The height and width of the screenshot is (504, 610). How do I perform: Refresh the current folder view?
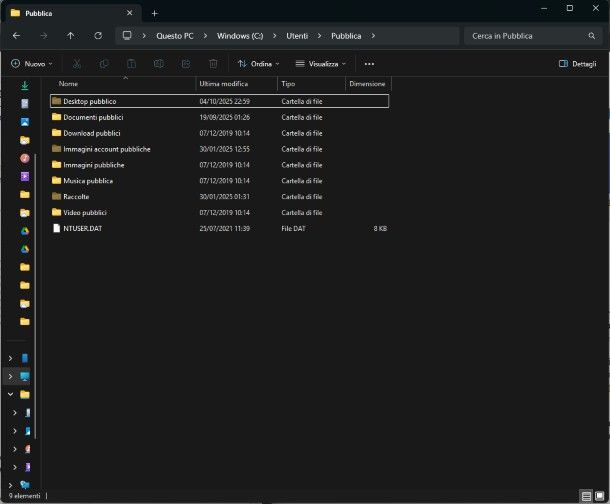coord(98,35)
